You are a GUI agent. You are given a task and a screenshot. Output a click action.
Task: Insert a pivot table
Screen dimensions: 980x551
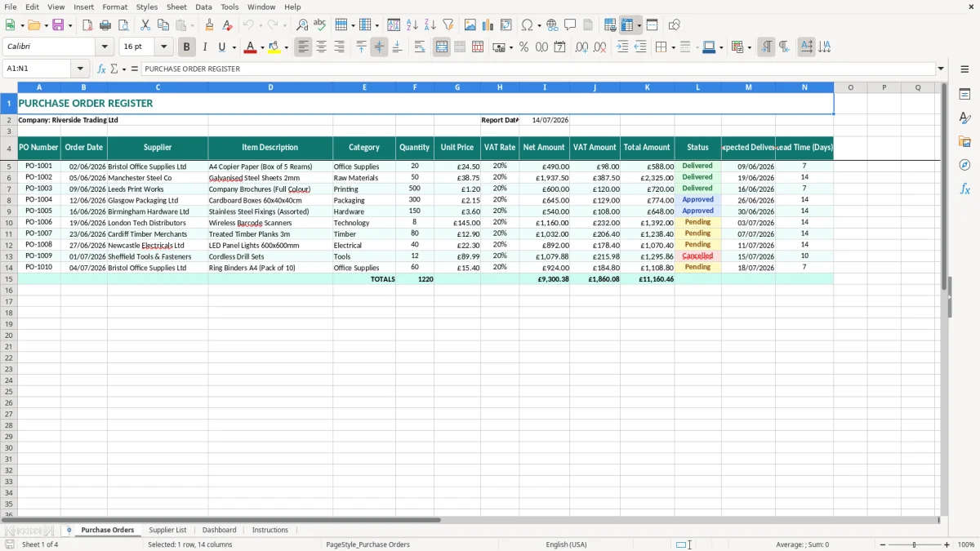coord(506,25)
